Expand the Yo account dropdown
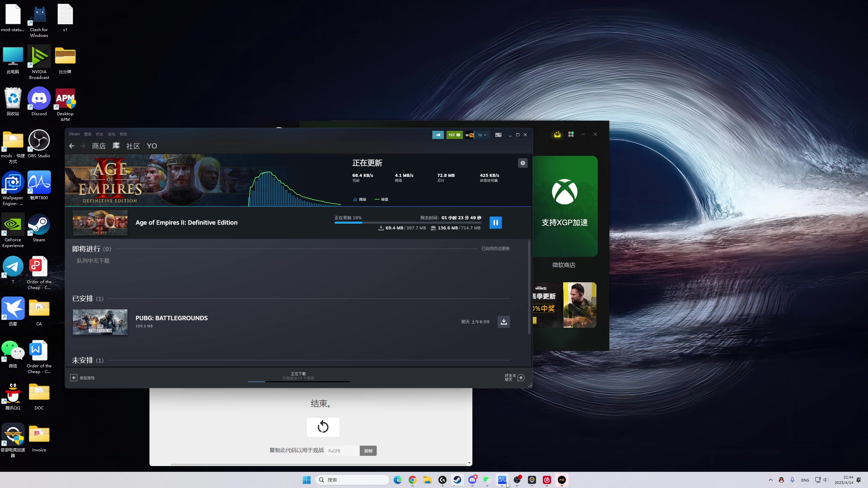 [x=482, y=135]
